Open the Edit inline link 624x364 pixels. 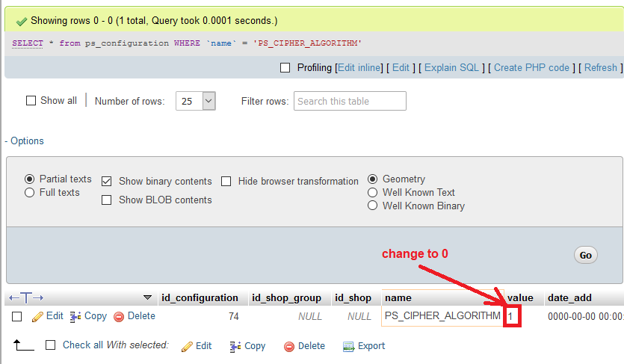[359, 67]
